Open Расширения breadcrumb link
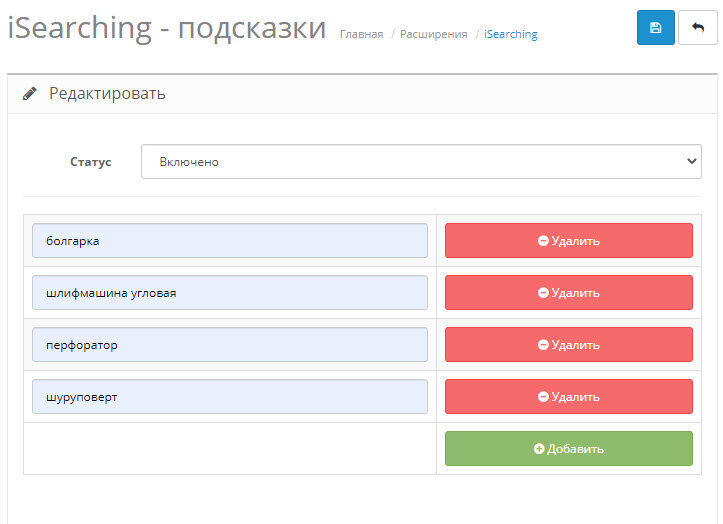The image size is (723, 524). coord(433,34)
